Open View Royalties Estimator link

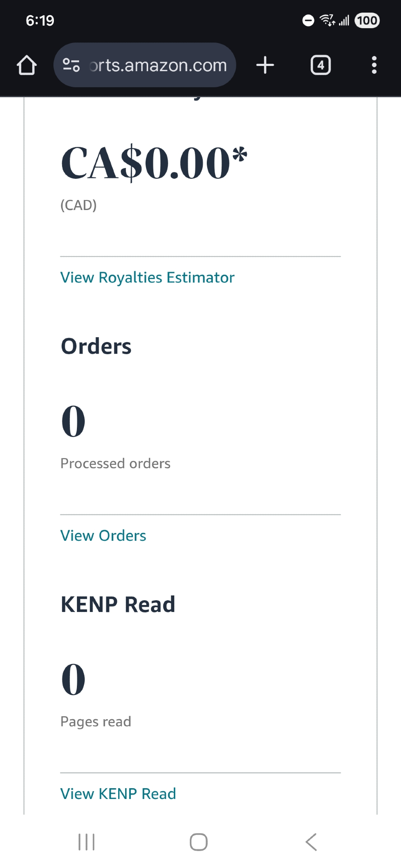(x=147, y=277)
